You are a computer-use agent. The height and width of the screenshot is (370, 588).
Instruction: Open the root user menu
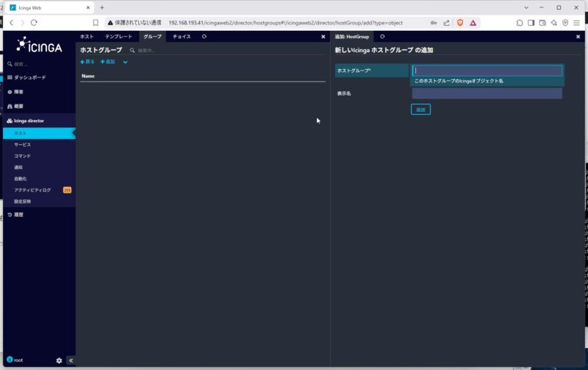click(15, 360)
